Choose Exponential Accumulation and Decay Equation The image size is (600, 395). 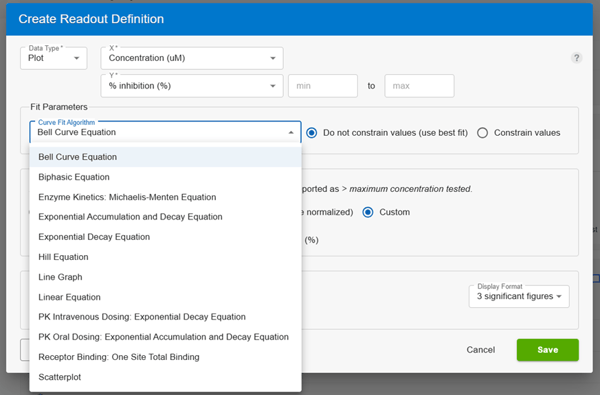[x=165, y=217]
